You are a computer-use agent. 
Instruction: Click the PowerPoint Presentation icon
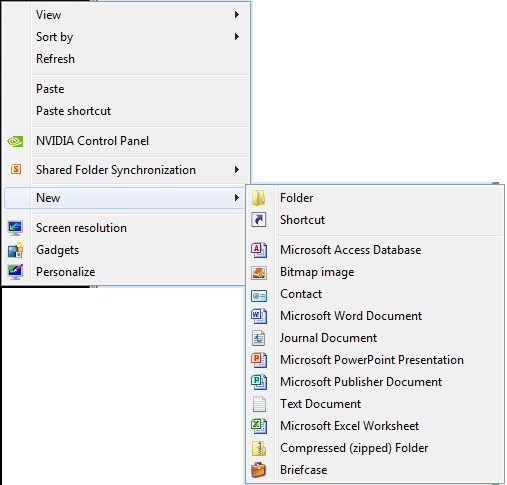tap(259, 360)
